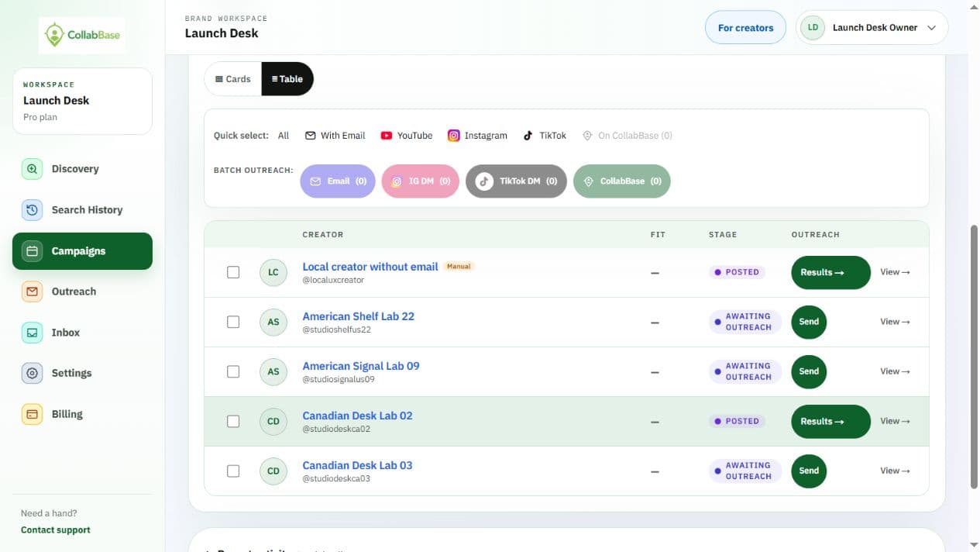Image resolution: width=980 pixels, height=552 pixels.
Task: Open the American Signal Lab 09 creator link
Action: pyautogui.click(x=361, y=366)
